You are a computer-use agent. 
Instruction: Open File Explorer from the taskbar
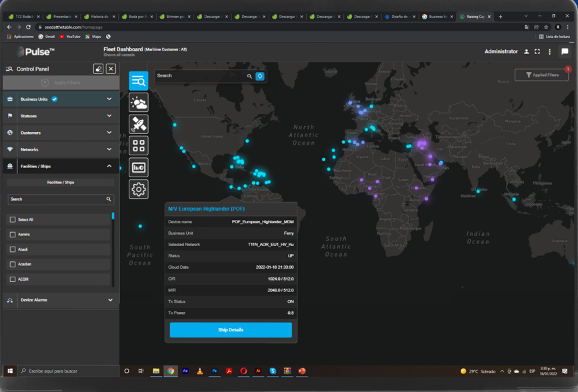tap(156, 371)
